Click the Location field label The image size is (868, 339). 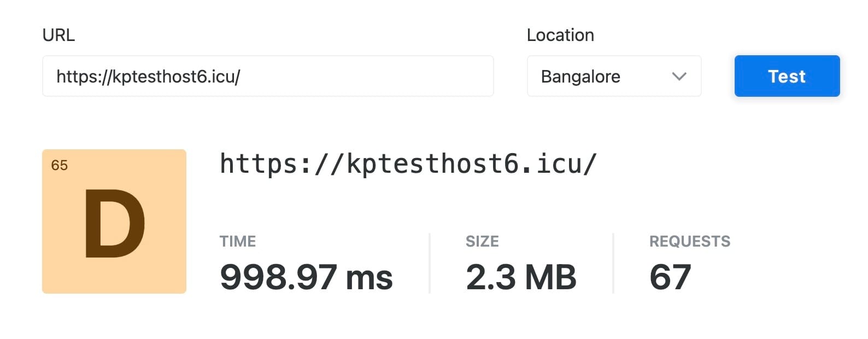coord(560,35)
